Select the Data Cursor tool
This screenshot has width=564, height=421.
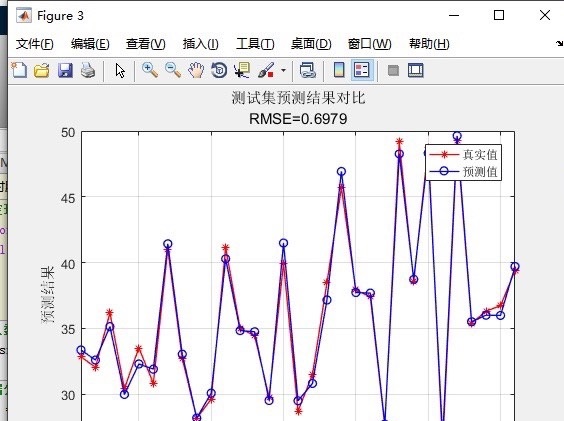tap(242, 70)
